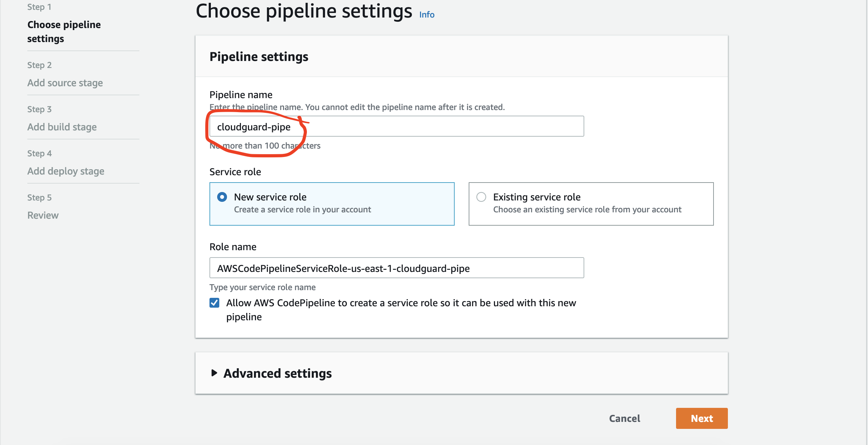Image resolution: width=868 pixels, height=445 pixels.
Task: Select the New service role radio button
Action: pyautogui.click(x=222, y=197)
